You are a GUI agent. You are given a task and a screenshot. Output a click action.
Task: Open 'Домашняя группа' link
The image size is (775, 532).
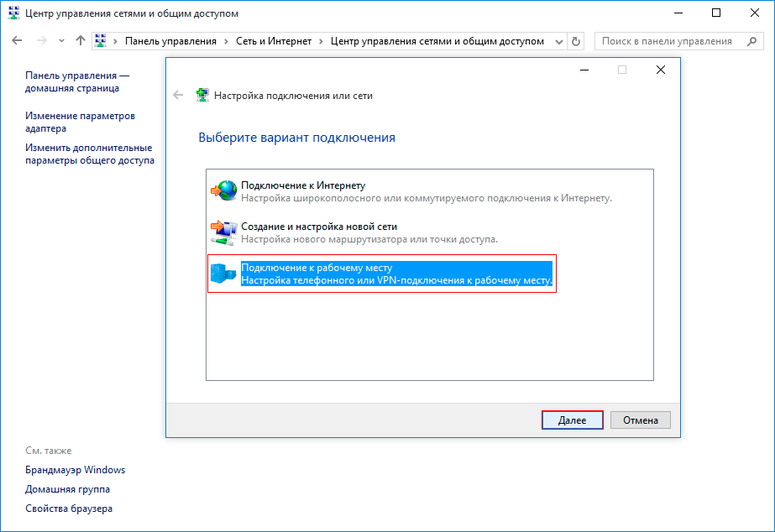coord(68,489)
